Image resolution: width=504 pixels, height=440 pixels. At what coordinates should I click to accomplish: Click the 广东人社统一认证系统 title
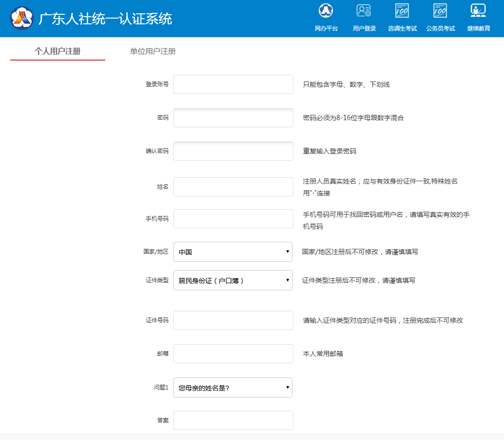[x=105, y=19]
